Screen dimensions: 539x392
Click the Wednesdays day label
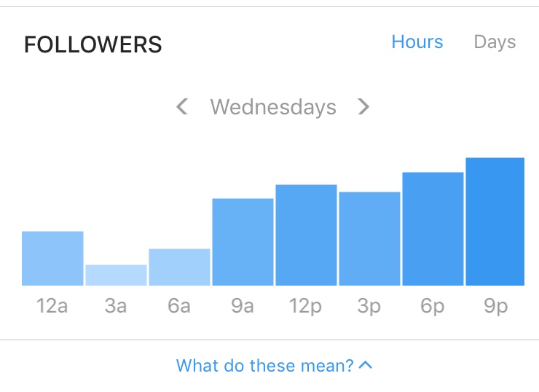click(x=273, y=107)
